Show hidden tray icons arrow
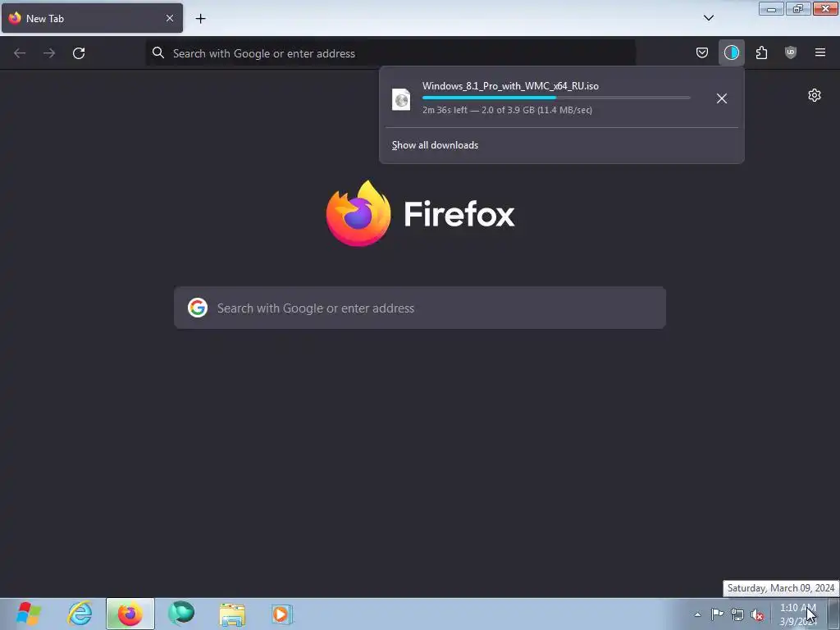The width and height of the screenshot is (840, 630). tap(697, 614)
